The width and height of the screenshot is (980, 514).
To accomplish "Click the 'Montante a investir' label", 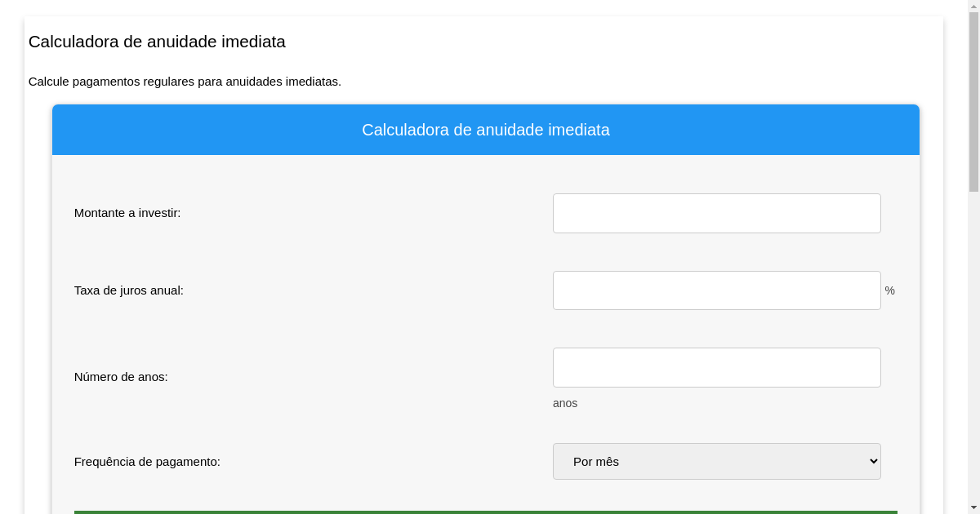I will pos(127,213).
